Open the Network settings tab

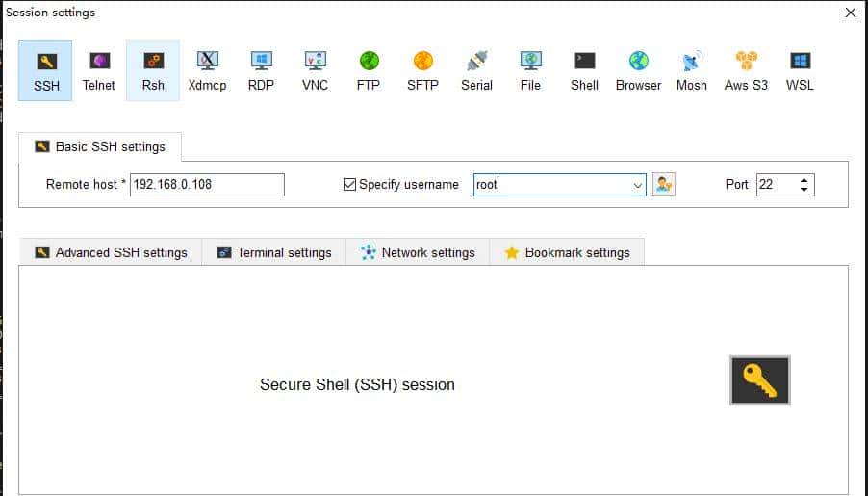click(418, 252)
